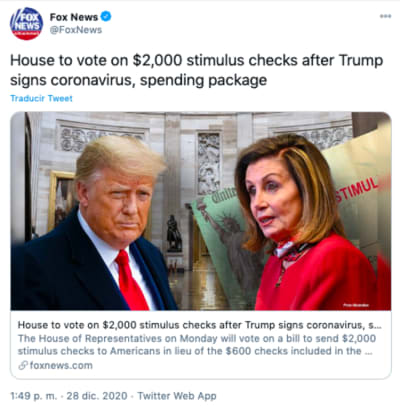Open the Fox News profile avatar
The height and width of the screenshot is (411, 400).
point(26,23)
